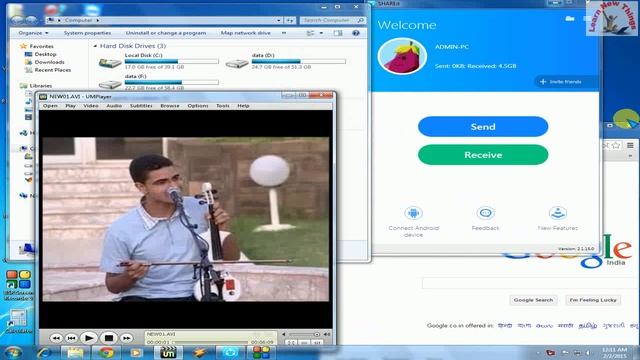The height and width of the screenshot is (360, 640).
Task: Select Recent Places in Explorer Favorites
Action: coord(53,70)
